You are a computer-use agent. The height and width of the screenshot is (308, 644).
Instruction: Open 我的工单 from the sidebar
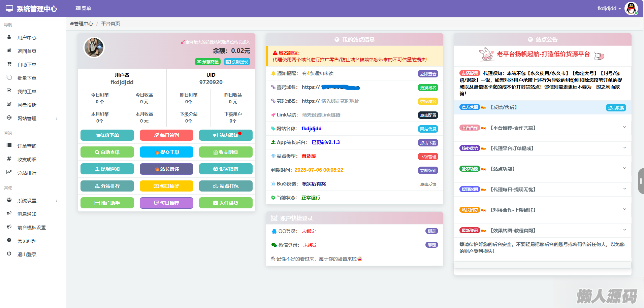coord(27,92)
